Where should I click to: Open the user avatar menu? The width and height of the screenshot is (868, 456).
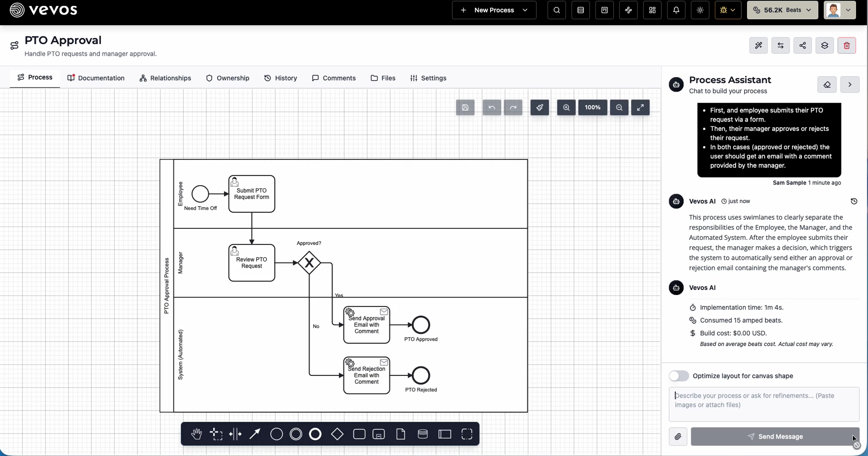pos(839,10)
